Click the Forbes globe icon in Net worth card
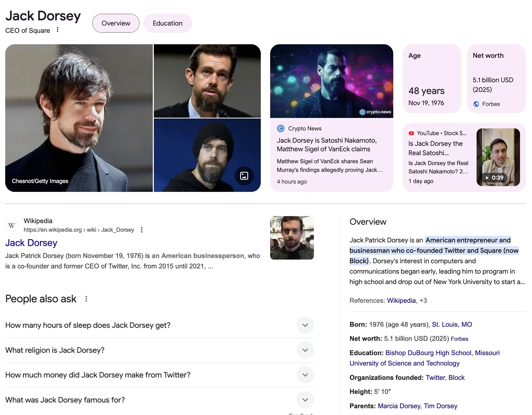 tap(476, 104)
